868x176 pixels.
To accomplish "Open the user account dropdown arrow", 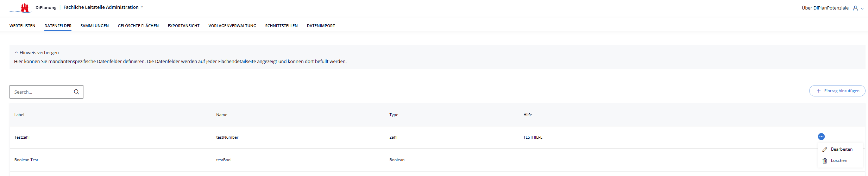I will (862, 9).
